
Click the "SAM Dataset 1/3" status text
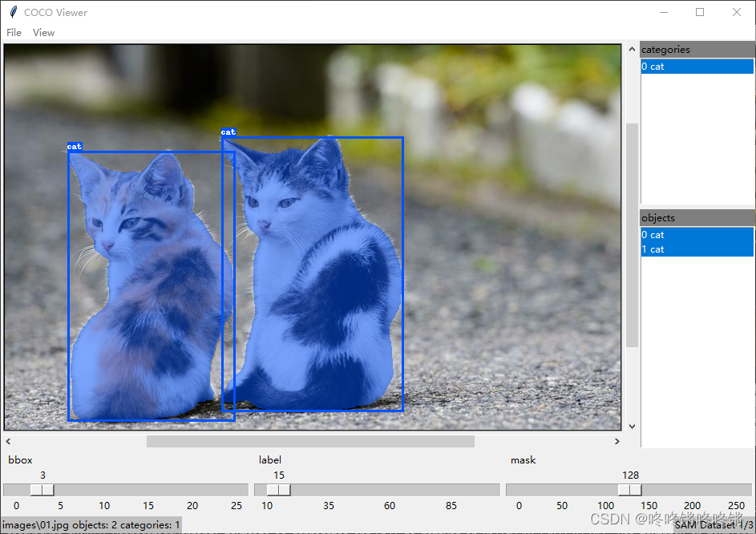click(x=714, y=525)
